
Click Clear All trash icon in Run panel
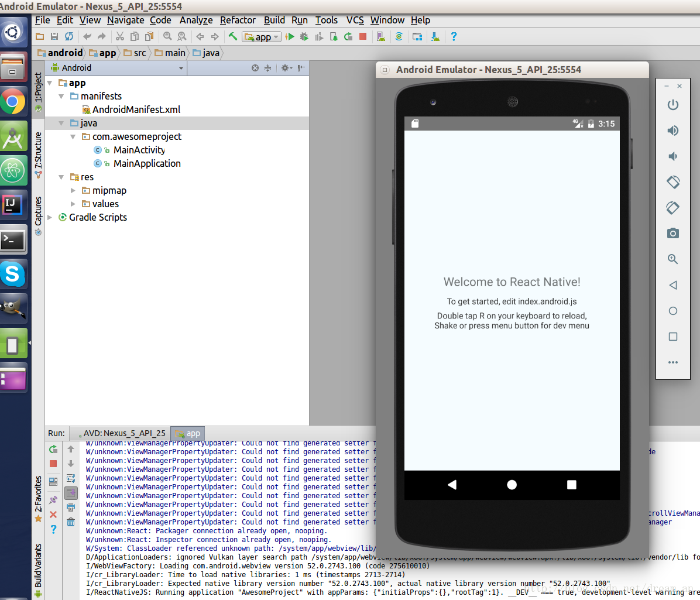tap(71, 522)
